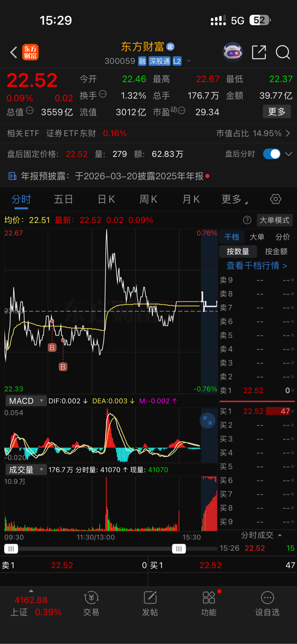The height and width of the screenshot is (644, 297).
Task: Tap the 买1 22.52 bid row in order book
Action: [257, 411]
